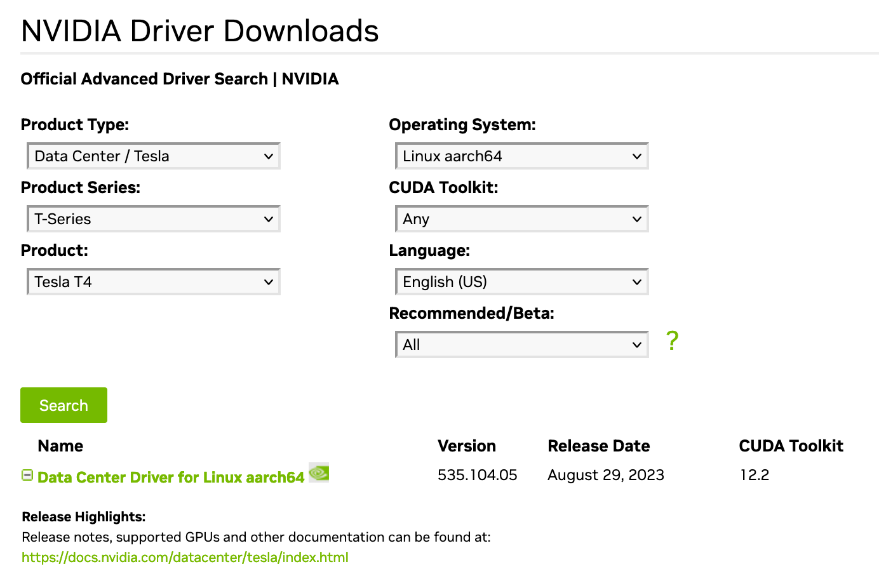Image resolution: width=879 pixels, height=588 pixels.
Task: Open the Language dropdown set to English (US)
Action: click(521, 282)
